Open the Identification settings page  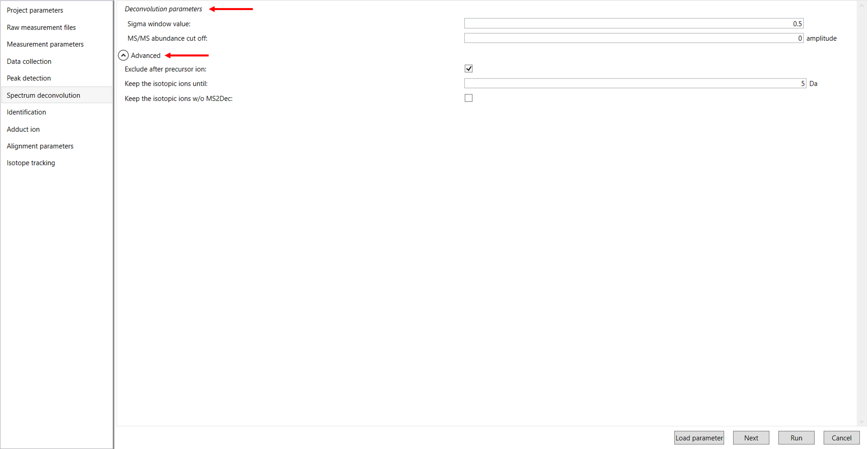tap(26, 112)
